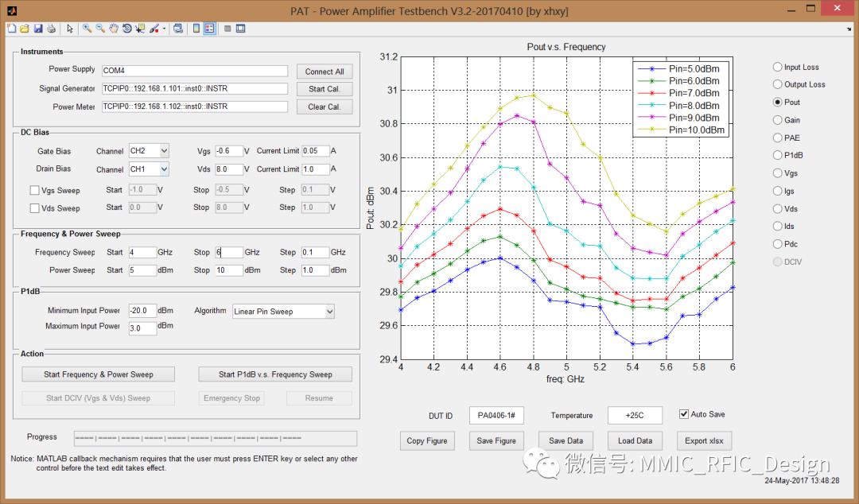Screen dimensions: 859x504
Task: Select the PAE radio button
Action: [778, 138]
